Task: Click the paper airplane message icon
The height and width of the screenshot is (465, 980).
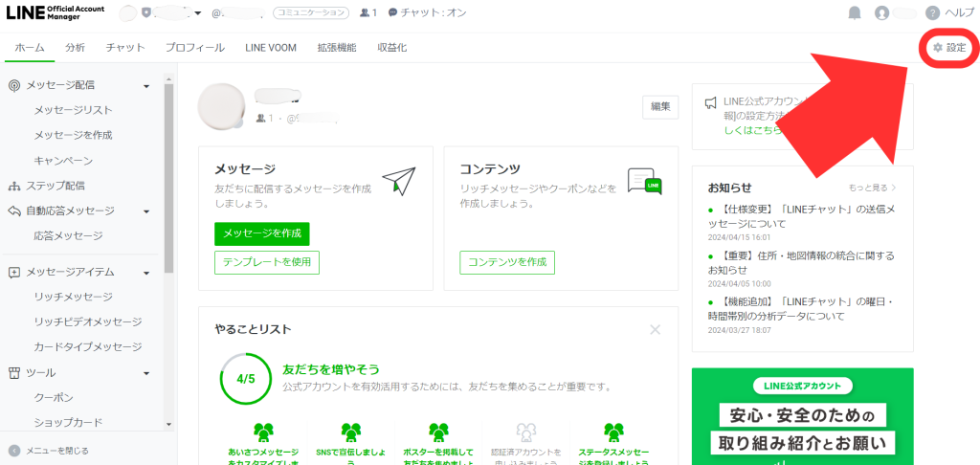Action: click(x=399, y=181)
